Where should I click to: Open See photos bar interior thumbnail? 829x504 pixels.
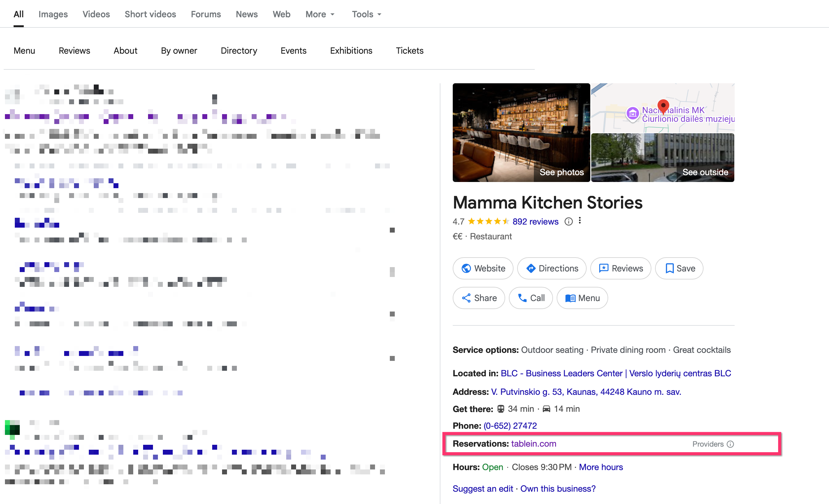[521, 133]
